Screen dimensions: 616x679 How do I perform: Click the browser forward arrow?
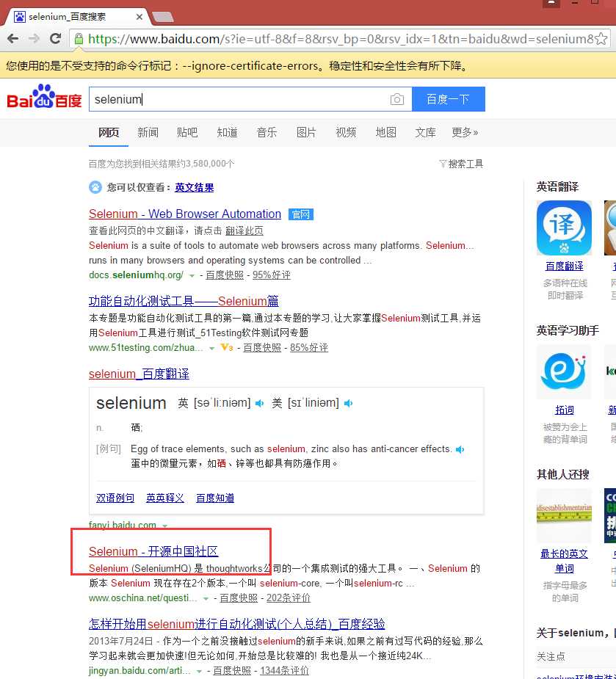click(34, 39)
